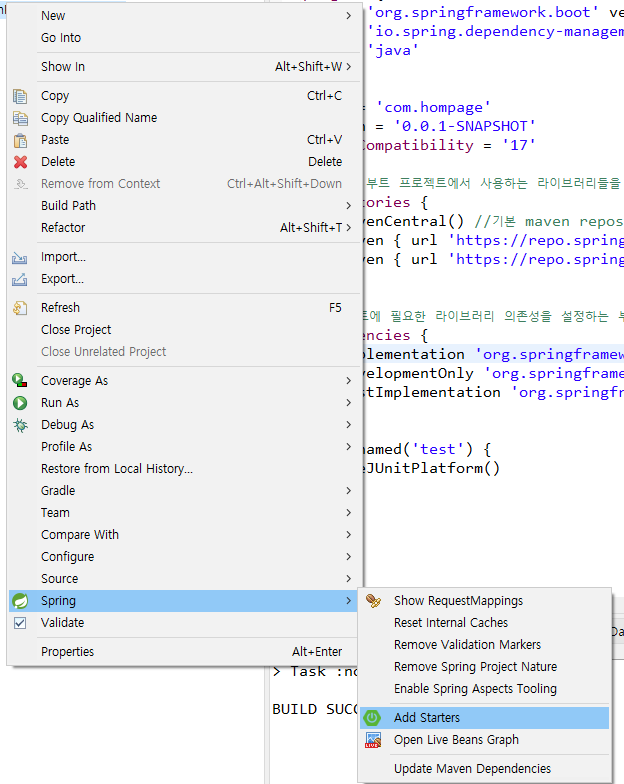624x784 pixels.
Task: Click the Copy icon in context menu
Action: (x=20, y=96)
